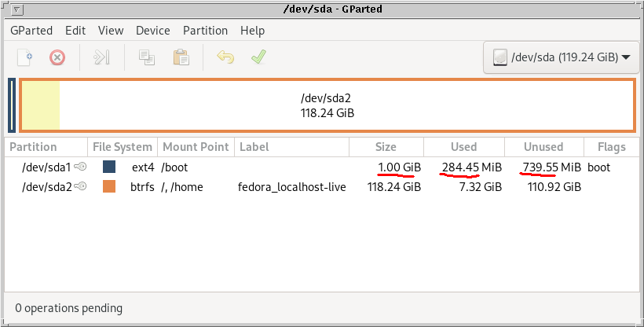The image size is (644, 327).
Task: Click the key icon beside /dev/sda1
Action: (x=80, y=167)
